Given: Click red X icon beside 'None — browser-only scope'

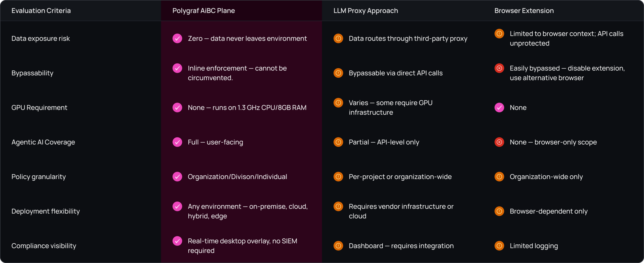Looking at the screenshot, I should (499, 142).
